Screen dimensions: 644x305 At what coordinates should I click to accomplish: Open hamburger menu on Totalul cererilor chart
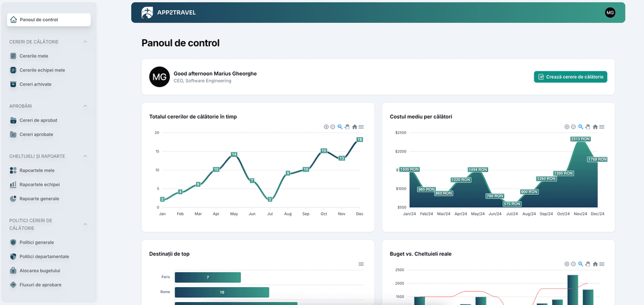point(361,127)
